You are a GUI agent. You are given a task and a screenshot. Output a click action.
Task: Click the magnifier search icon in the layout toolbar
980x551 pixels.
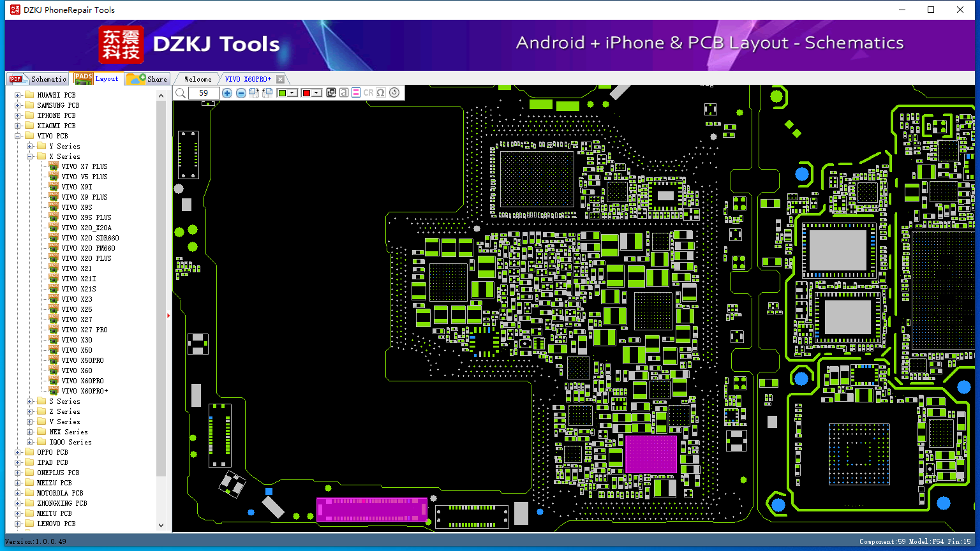[x=181, y=93]
